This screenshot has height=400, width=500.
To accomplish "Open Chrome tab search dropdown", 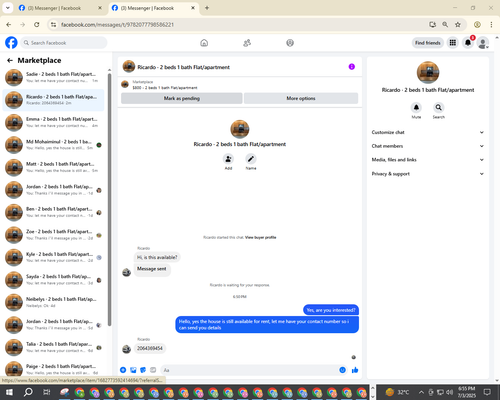I will (x=7, y=8).
